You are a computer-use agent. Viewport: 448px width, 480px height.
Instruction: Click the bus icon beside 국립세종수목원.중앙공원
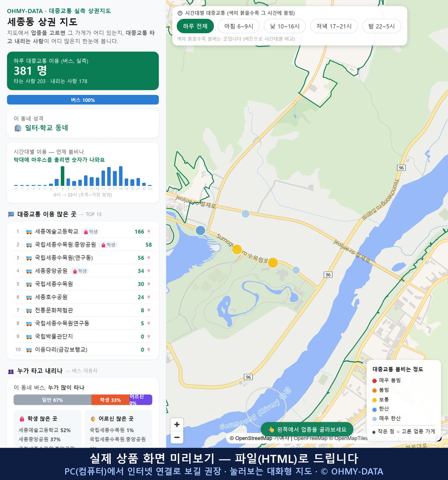[x=29, y=245]
